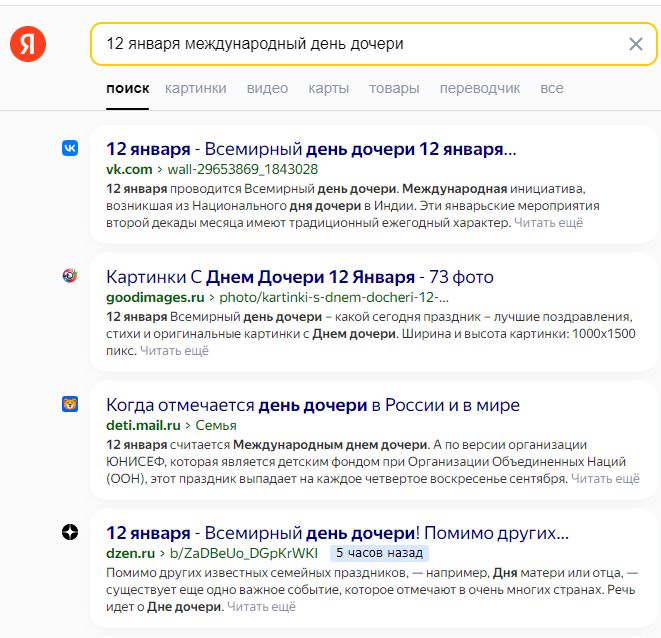Image resolution: width=661 pixels, height=638 pixels.
Task: Open the dzen.ru result title
Action: (337, 533)
